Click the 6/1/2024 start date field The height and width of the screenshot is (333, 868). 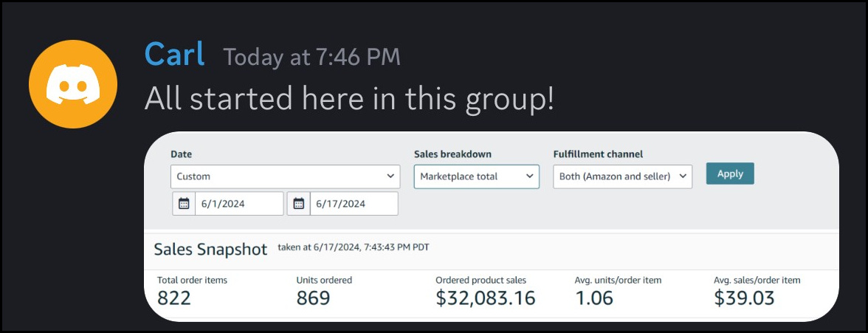[238, 204]
